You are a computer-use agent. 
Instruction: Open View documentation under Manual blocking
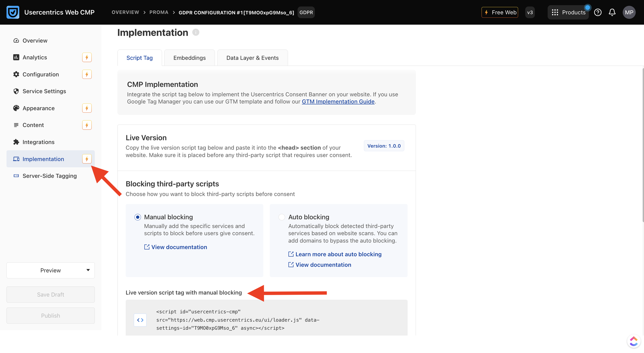tap(179, 247)
